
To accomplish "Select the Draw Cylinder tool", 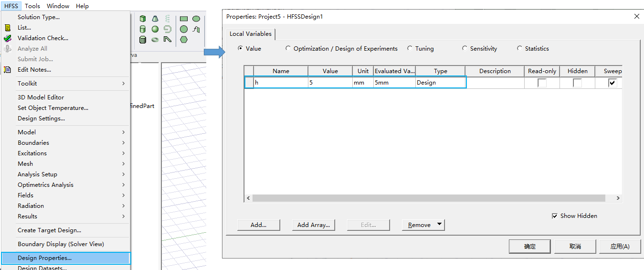I will tap(143, 29).
